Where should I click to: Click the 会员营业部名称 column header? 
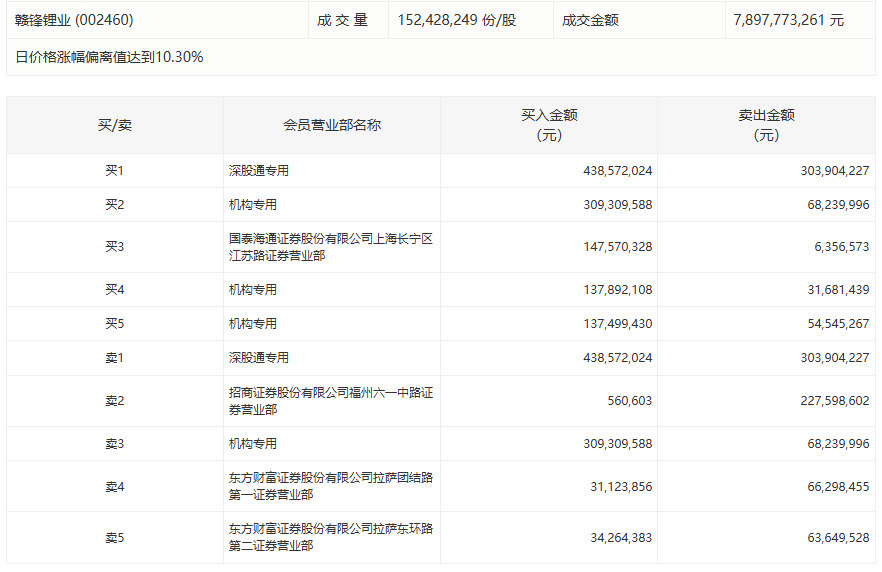332,125
